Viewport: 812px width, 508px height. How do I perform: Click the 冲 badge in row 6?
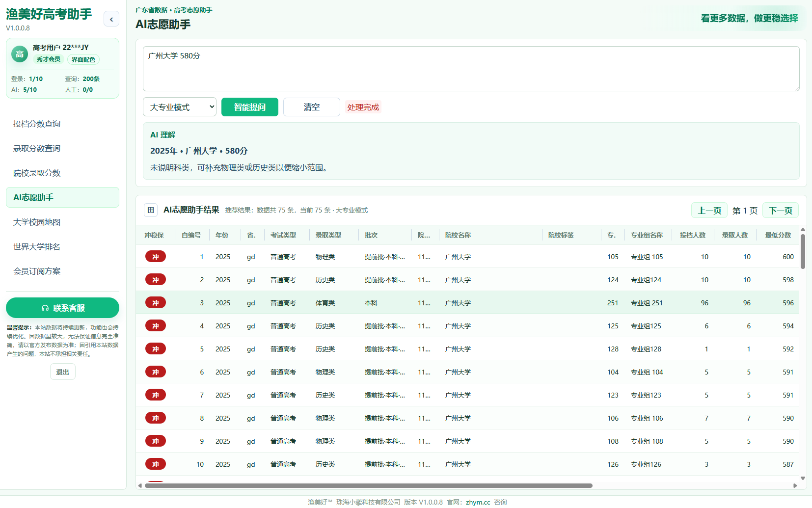pos(156,372)
